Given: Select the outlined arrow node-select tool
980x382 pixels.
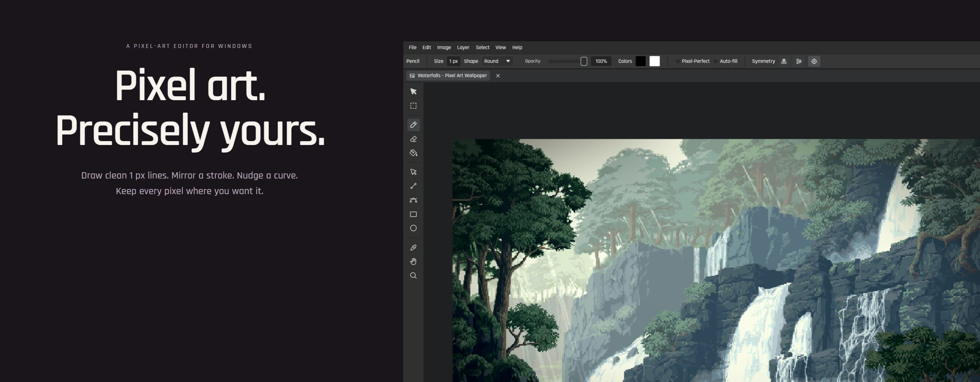Looking at the screenshot, I should click(x=413, y=172).
